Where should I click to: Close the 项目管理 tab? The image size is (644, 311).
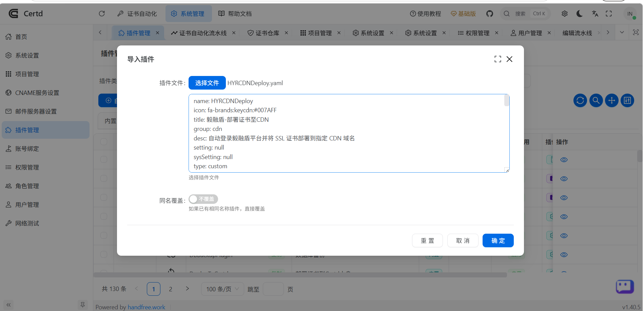click(x=339, y=33)
